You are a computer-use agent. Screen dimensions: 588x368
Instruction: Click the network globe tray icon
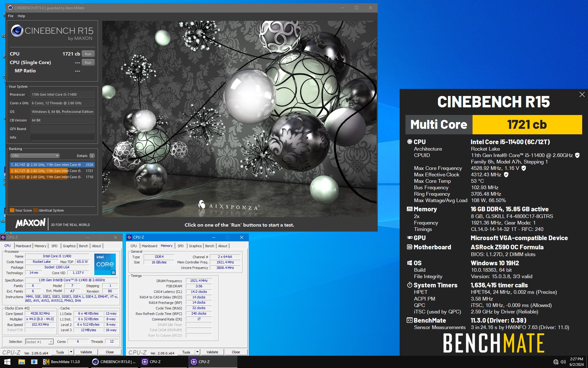(556, 362)
